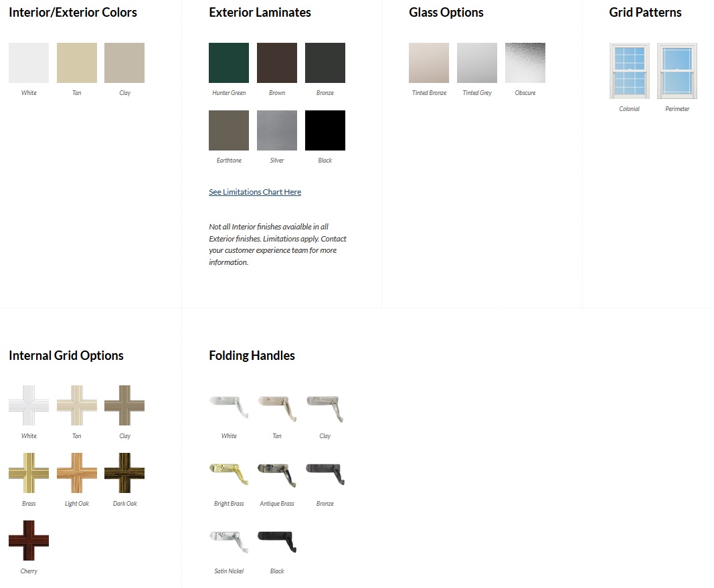Screen dimensions: 714x588
Task: Pick the Tinted Bronze glass option
Action: pyautogui.click(x=429, y=63)
